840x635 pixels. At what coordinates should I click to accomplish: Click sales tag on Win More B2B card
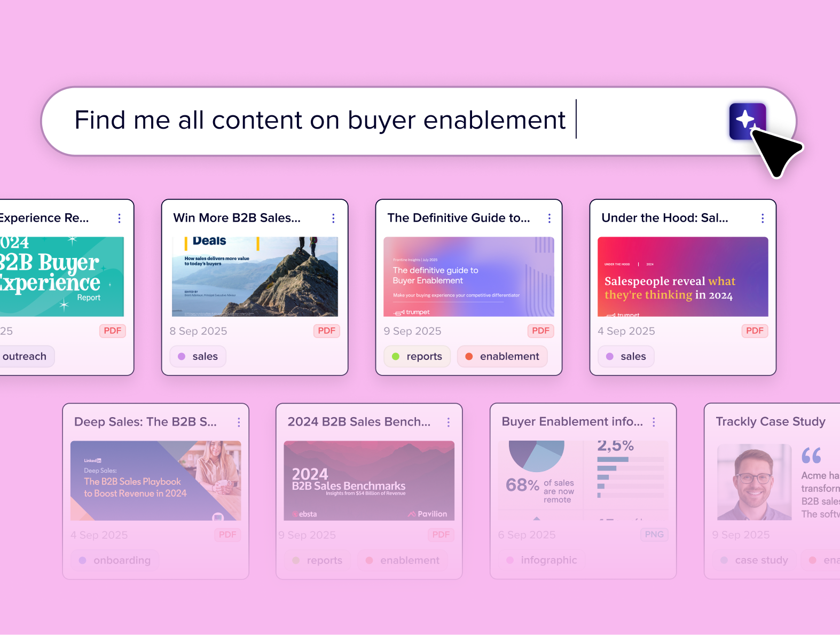click(x=198, y=356)
